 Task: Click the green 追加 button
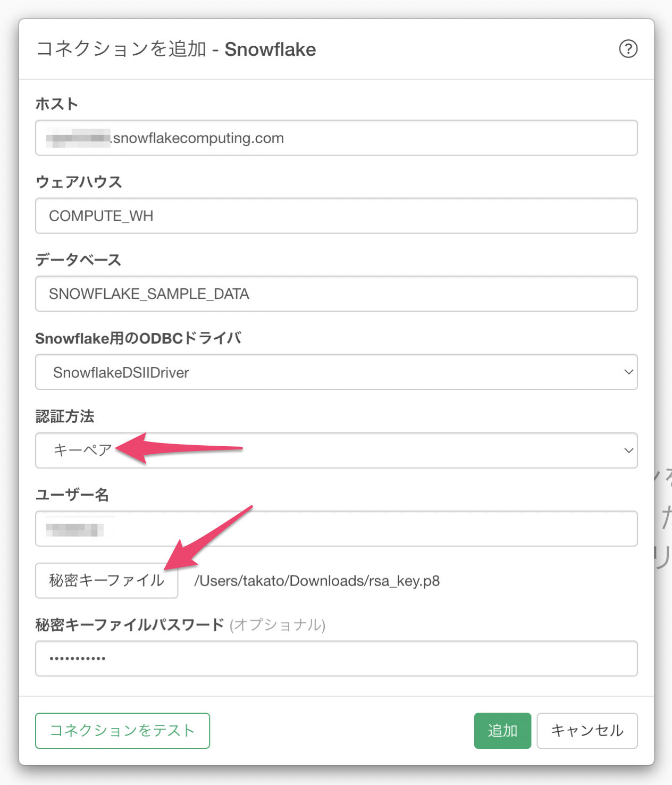coord(502,731)
